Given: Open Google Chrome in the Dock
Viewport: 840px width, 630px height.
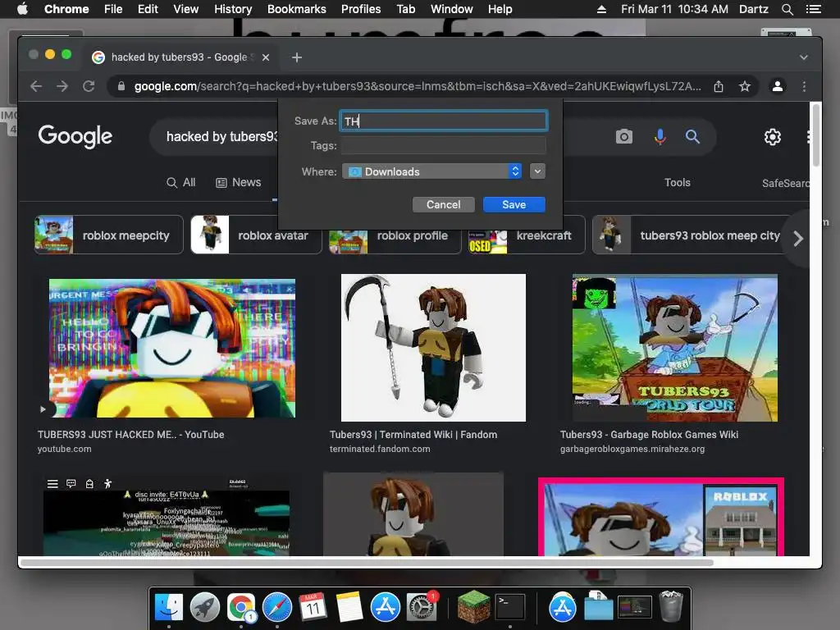Looking at the screenshot, I should point(241,607).
